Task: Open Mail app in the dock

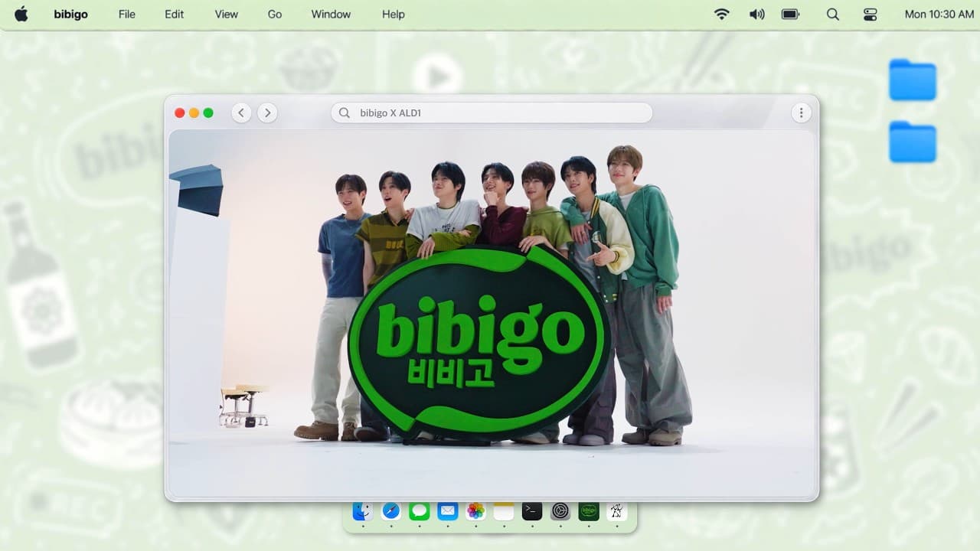Action: [x=448, y=510]
